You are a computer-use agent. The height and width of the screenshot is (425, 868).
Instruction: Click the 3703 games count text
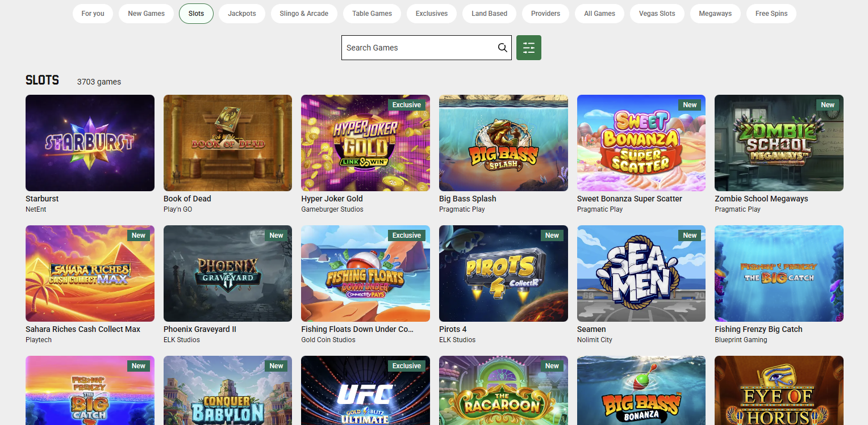pos(99,82)
